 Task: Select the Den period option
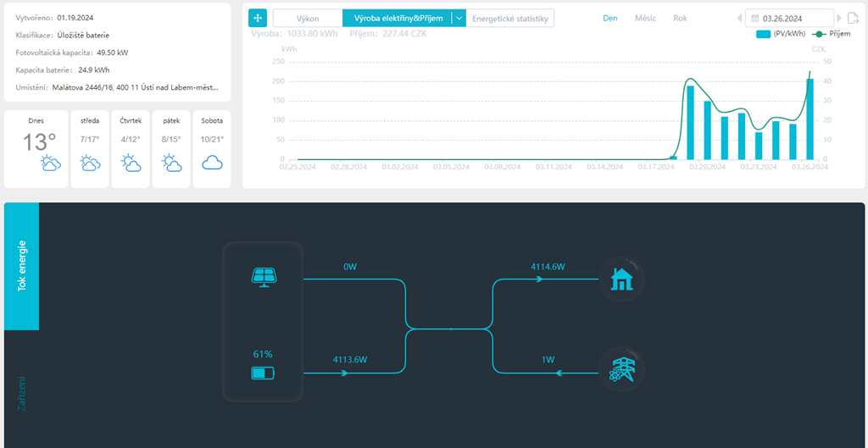[609, 18]
